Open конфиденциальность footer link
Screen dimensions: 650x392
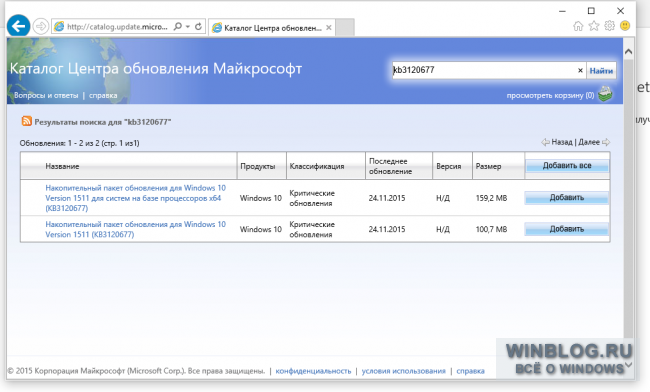pyautogui.click(x=313, y=371)
